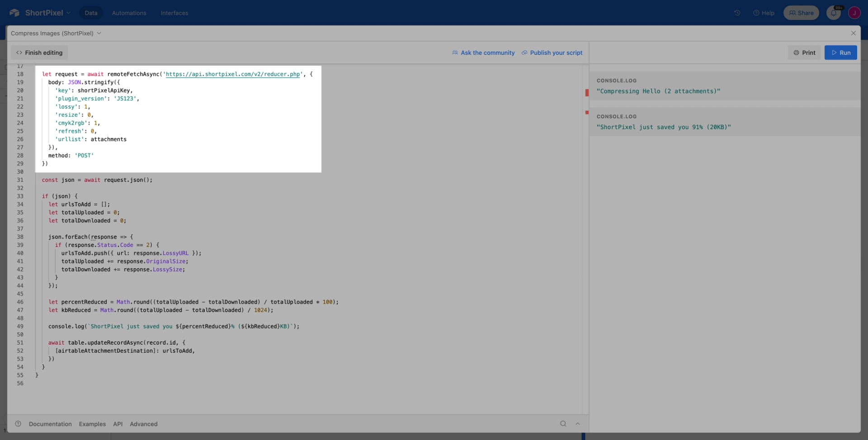Click the 'cmyk2rgb': 1 code line

tap(78, 123)
